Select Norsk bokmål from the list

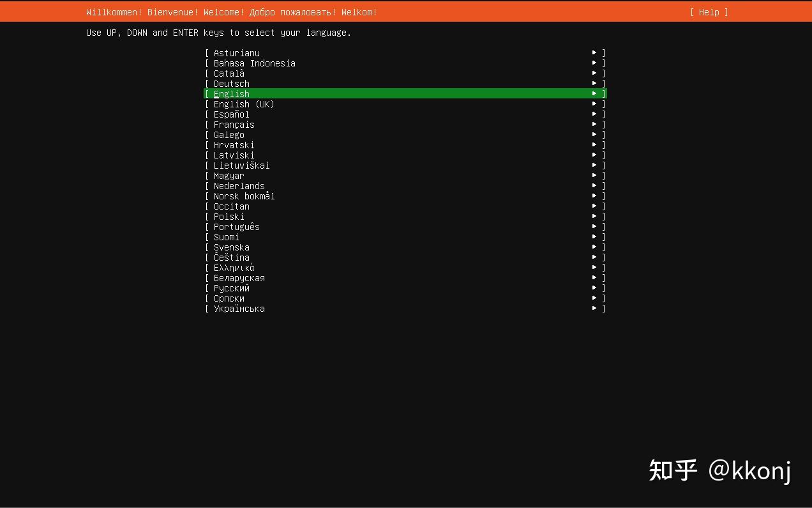click(x=244, y=196)
